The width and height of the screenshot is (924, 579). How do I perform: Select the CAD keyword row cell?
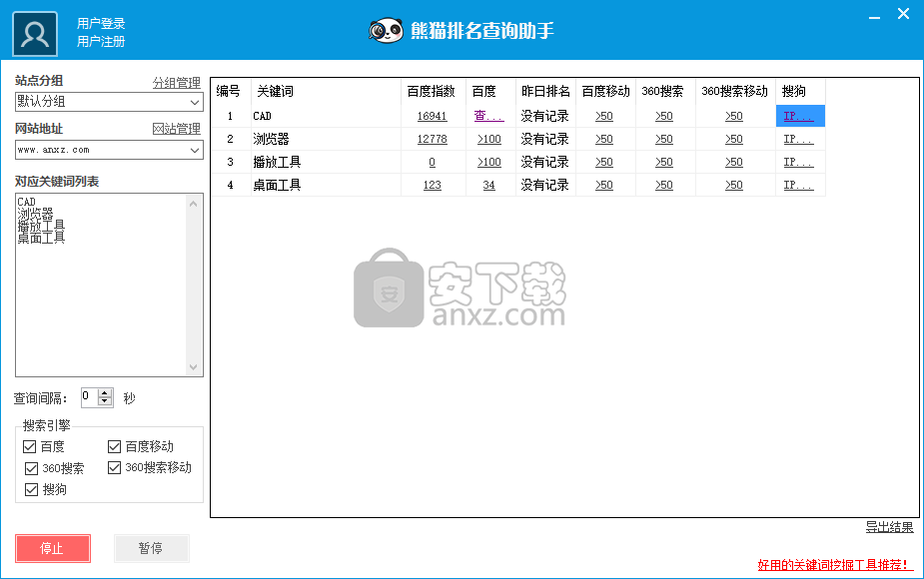click(326, 116)
